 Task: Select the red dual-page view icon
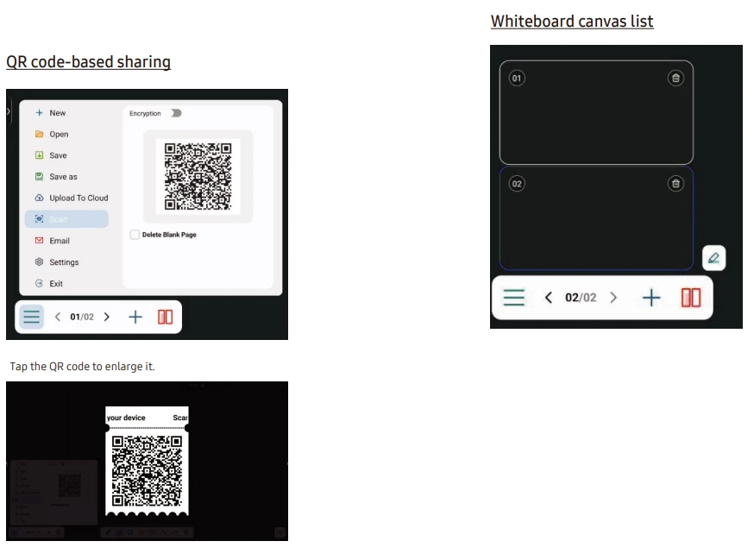point(164,317)
